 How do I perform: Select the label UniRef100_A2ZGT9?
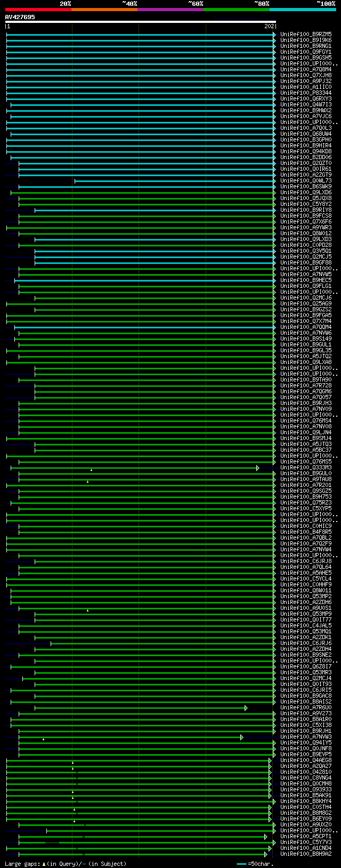click(306, 175)
